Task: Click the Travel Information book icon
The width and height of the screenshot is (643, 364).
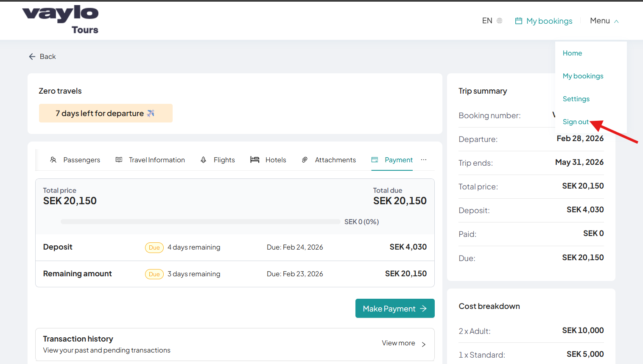Action: (x=119, y=160)
